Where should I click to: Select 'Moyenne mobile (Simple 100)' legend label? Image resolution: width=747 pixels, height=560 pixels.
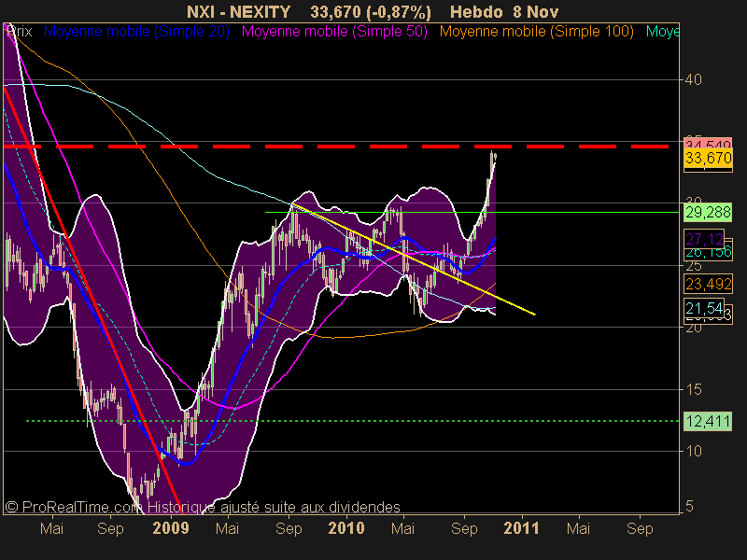537,32
